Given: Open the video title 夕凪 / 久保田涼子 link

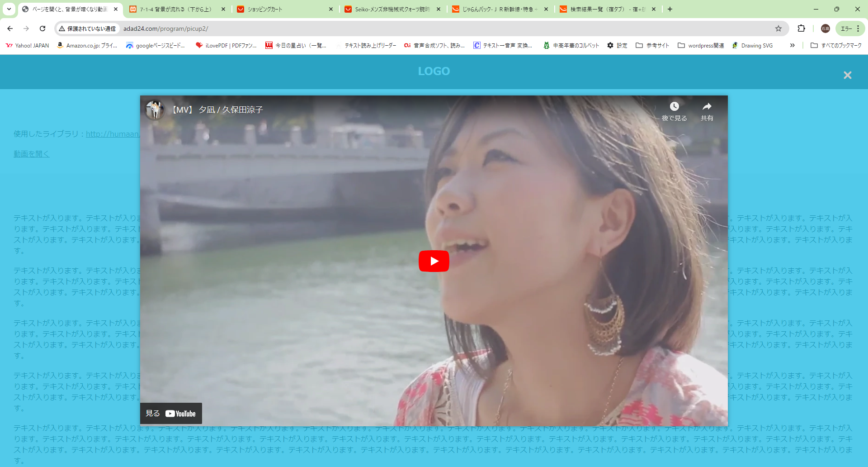Looking at the screenshot, I should point(217,110).
